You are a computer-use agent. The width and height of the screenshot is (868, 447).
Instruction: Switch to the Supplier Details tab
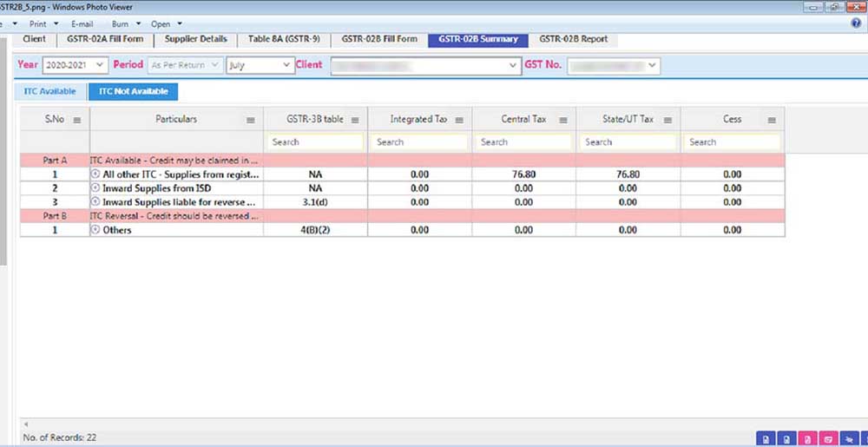[195, 39]
